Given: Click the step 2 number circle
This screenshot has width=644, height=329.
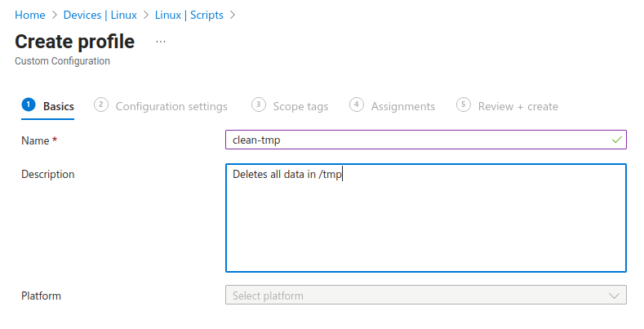Looking at the screenshot, I should 100,104.
